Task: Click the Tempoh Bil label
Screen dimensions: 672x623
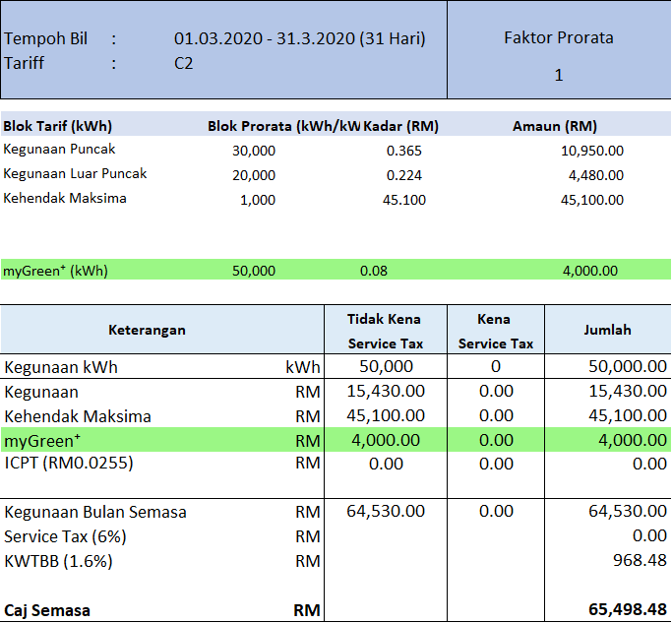Action: pyautogui.click(x=45, y=38)
